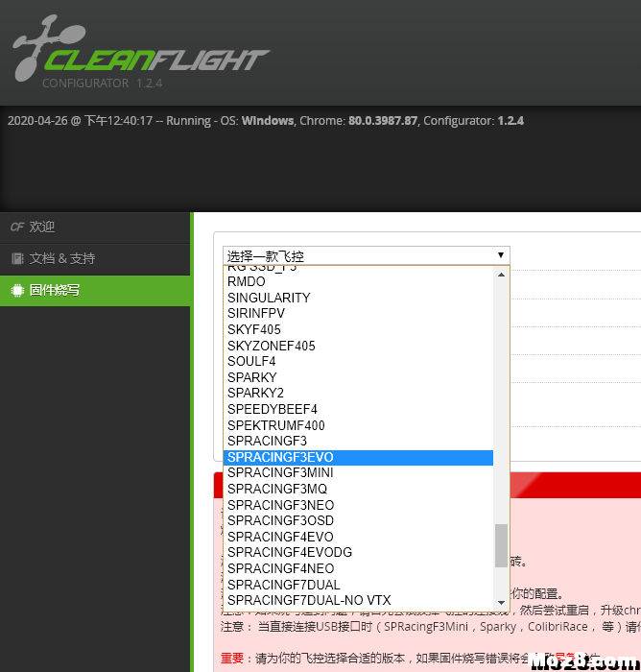Pick SKYZONEF405 from the list
The image size is (641, 672).
pos(358,346)
